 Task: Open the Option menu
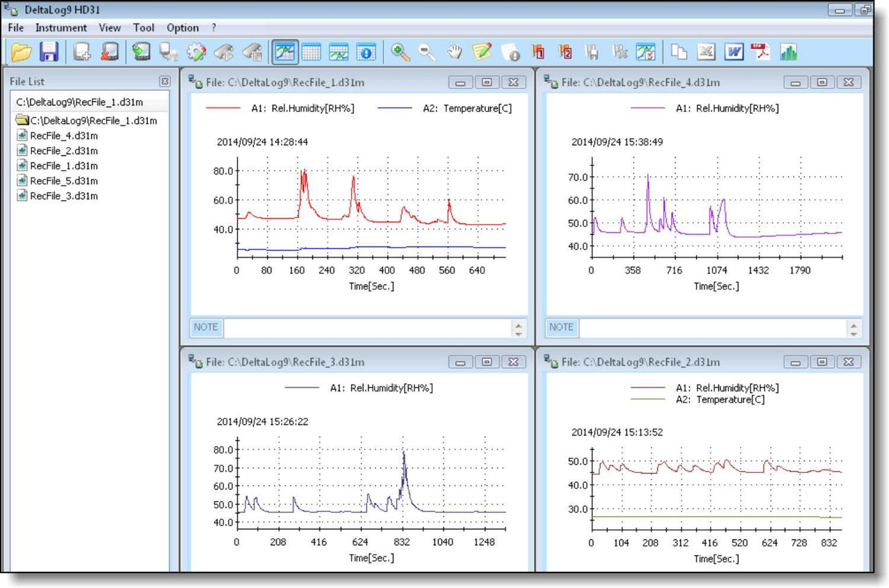pyautogui.click(x=183, y=28)
